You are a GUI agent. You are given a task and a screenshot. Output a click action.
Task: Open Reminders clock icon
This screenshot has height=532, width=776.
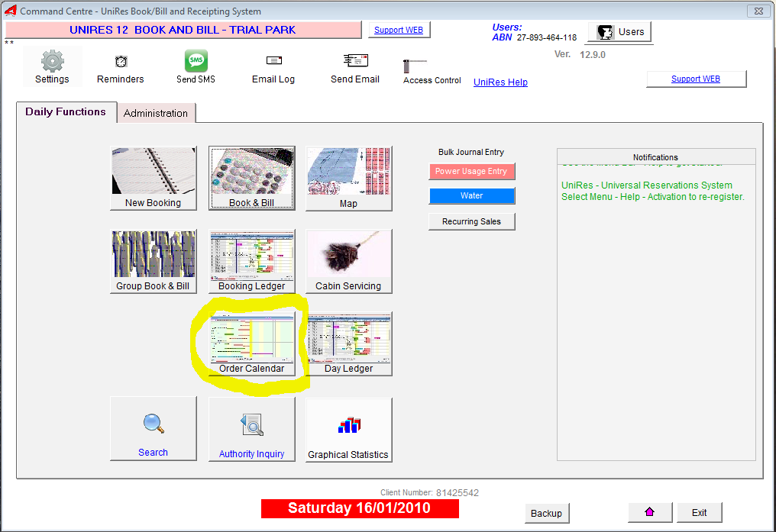120,68
